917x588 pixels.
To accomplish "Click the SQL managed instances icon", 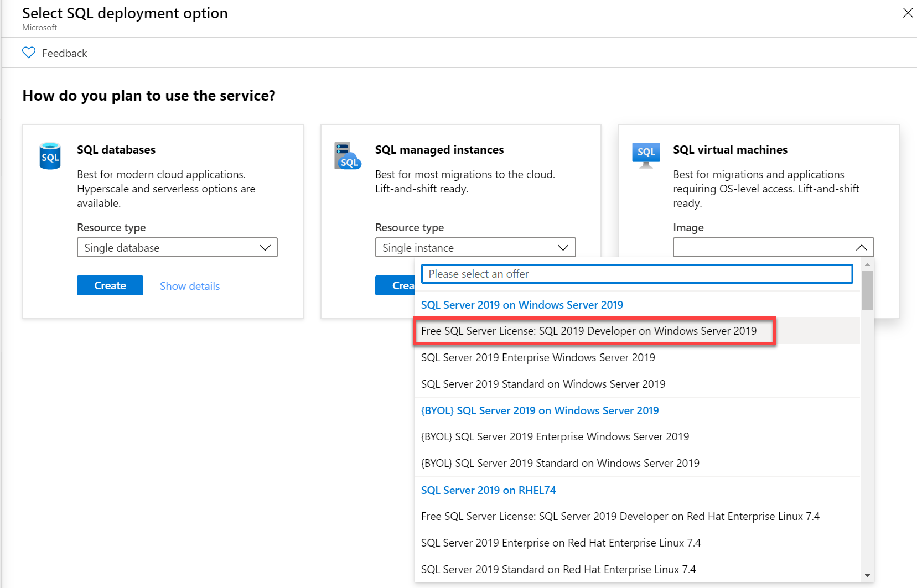I will [x=348, y=156].
